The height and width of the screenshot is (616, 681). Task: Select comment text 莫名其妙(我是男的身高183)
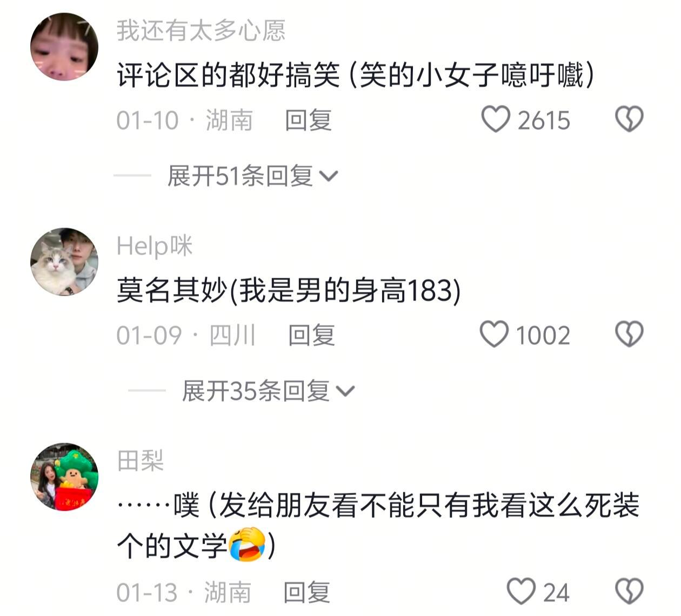(x=289, y=290)
